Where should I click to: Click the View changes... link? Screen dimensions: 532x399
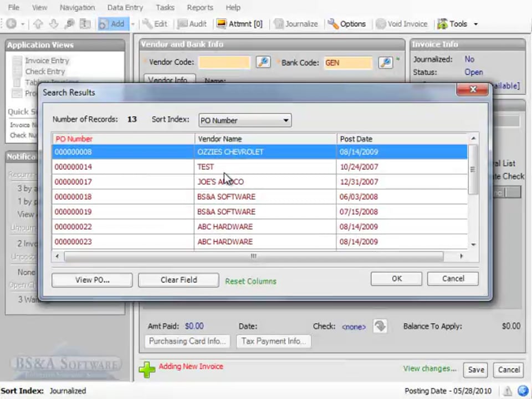[x=430, y=369]
